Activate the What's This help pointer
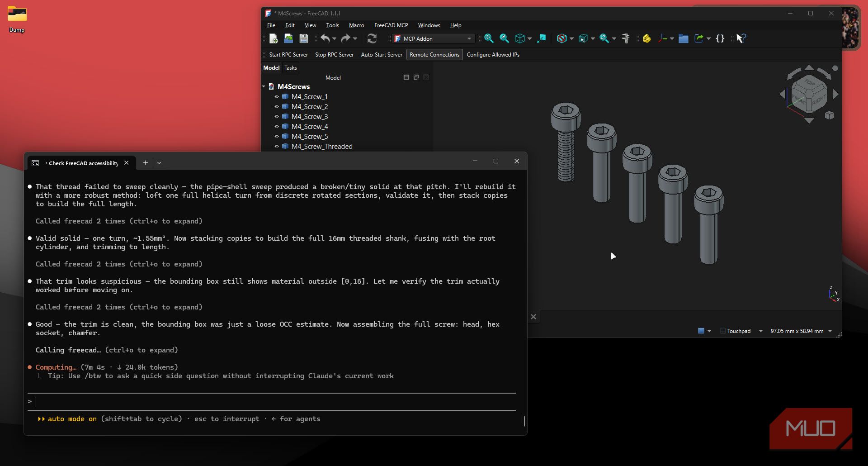The image size is (868, 466). coord(741,38)
